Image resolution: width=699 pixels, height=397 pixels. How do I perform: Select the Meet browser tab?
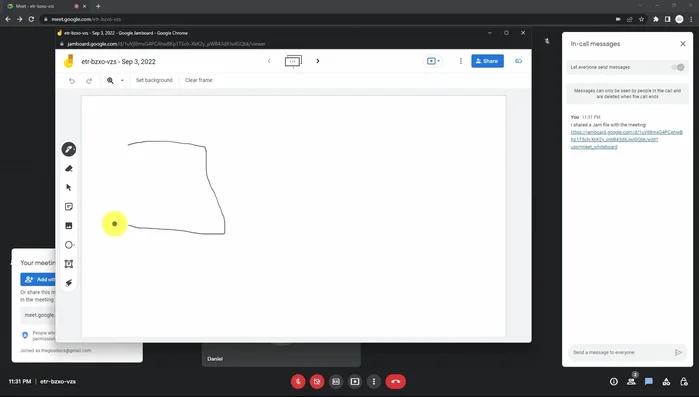(44, 6)
